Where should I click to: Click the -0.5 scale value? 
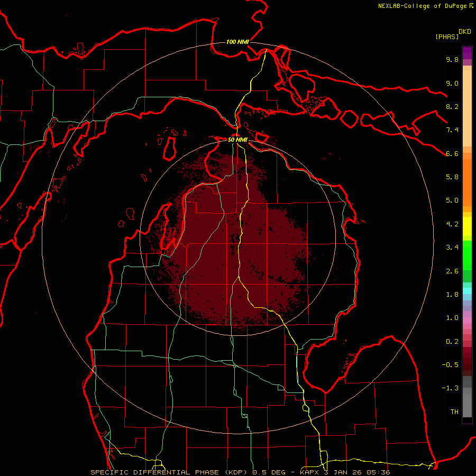[450, 365]
